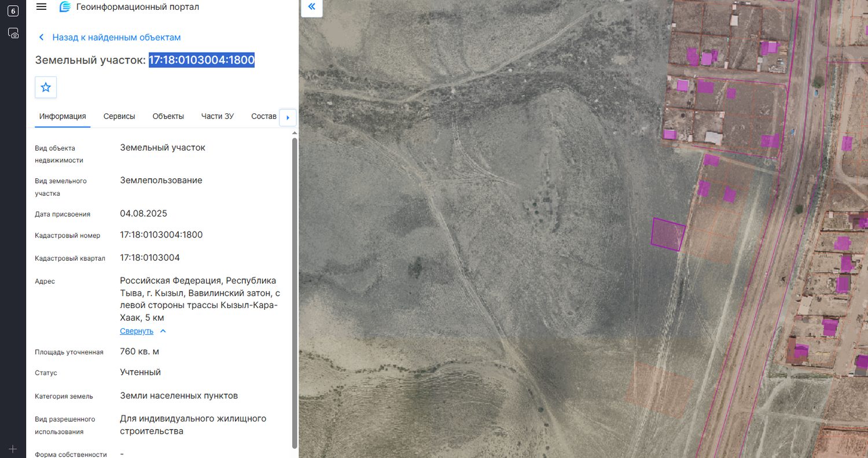Click the Вид объекта недвижимости label

[59, 154]
